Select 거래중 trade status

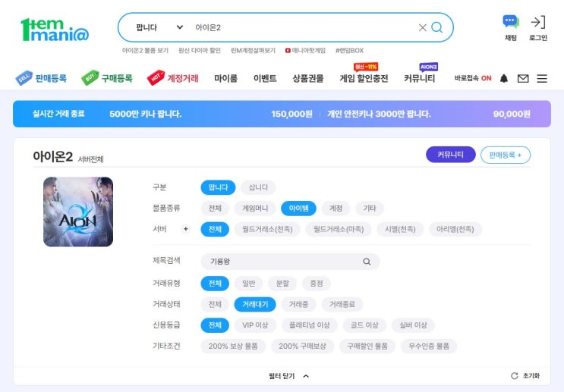[298, 304]
